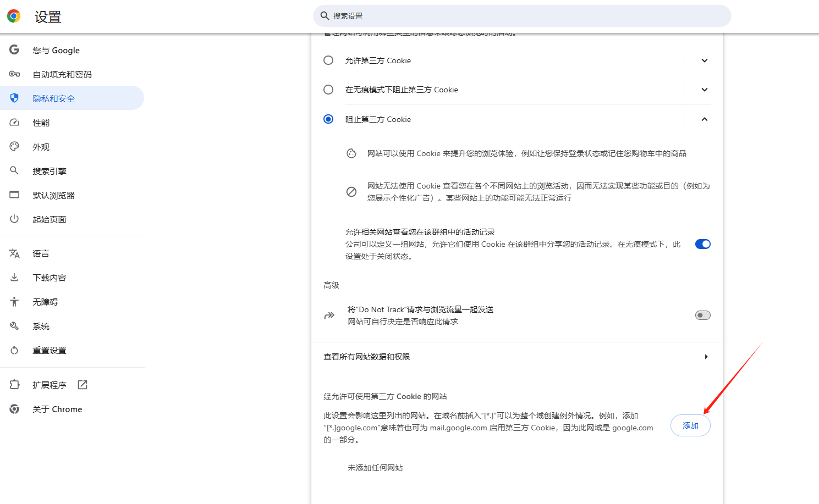Open 无障碍 settings page

(x=72, y=302)
